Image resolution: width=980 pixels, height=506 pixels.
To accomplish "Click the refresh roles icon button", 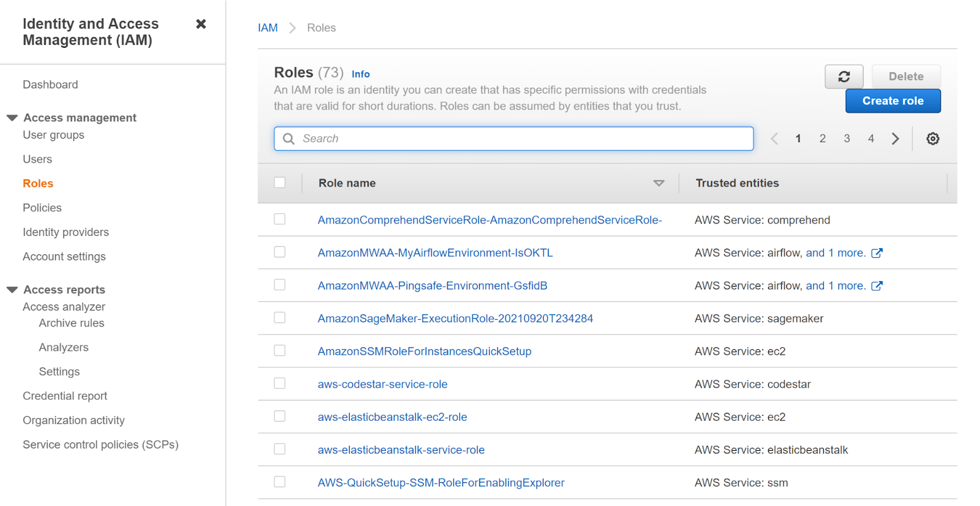I will pos(843,77).
